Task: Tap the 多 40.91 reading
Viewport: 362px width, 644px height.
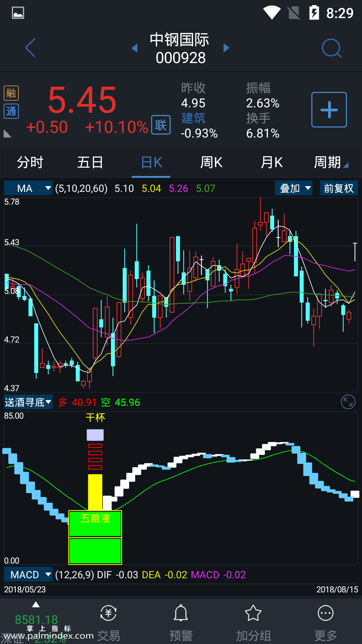Action: point(77,402)
